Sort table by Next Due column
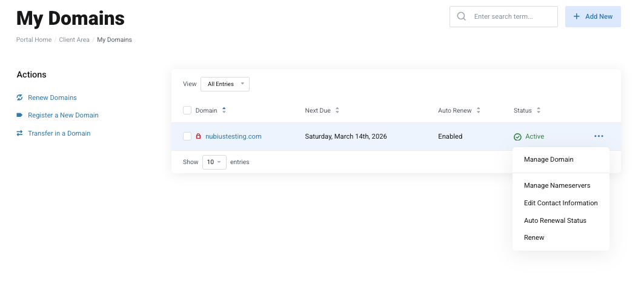The image size is (644, 284). (337, 111)
